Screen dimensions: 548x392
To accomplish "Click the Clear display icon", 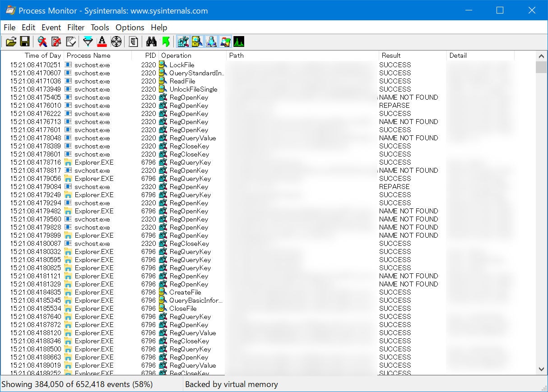I will (70, 42).
